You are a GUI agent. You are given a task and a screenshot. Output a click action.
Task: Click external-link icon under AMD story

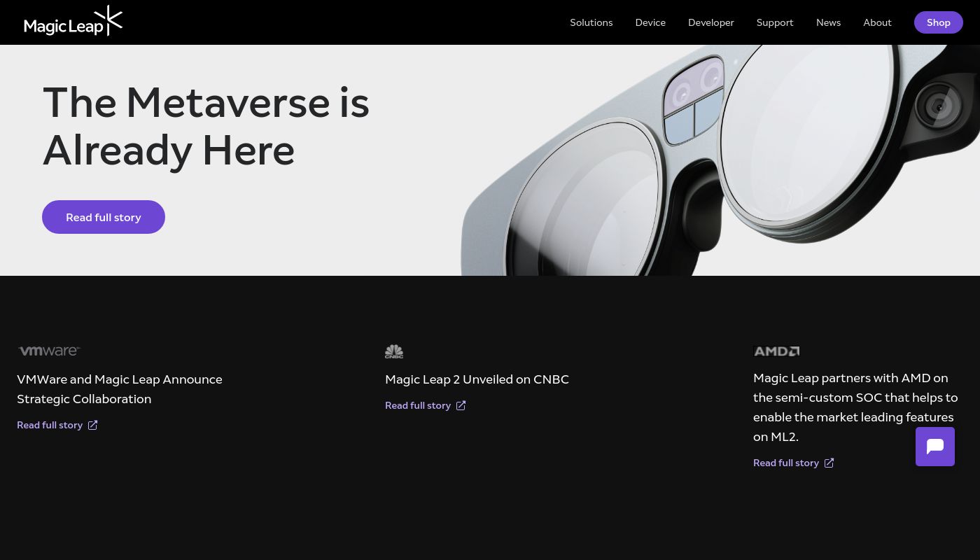[829, 463]
